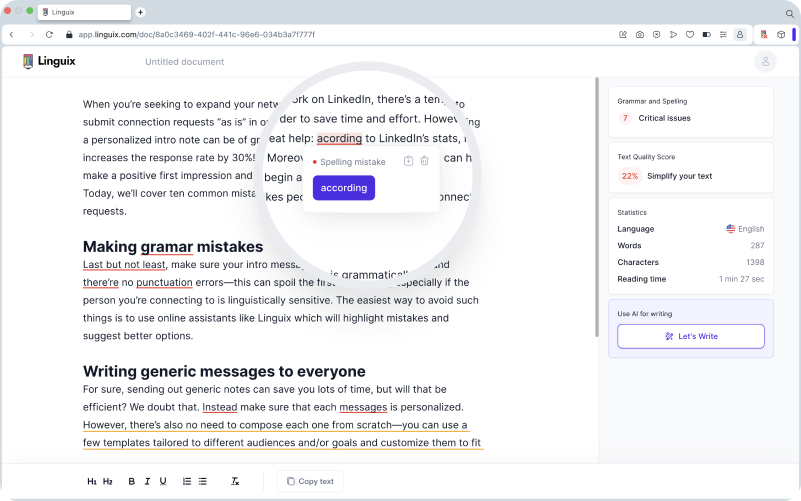Screen dimensions: 801x501
Task: Click the Untitled document title field
Action: [x=185, y=62]
